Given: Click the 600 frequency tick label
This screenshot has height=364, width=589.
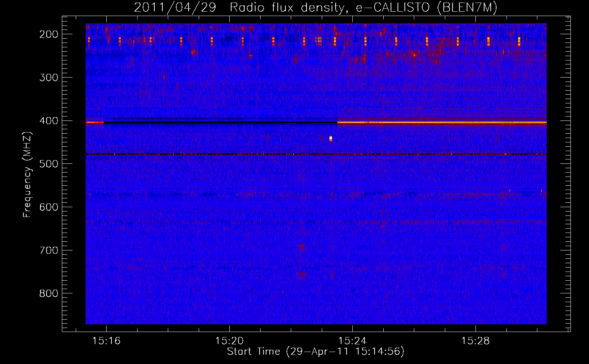Looking at the screenshot, I should 49,207.
